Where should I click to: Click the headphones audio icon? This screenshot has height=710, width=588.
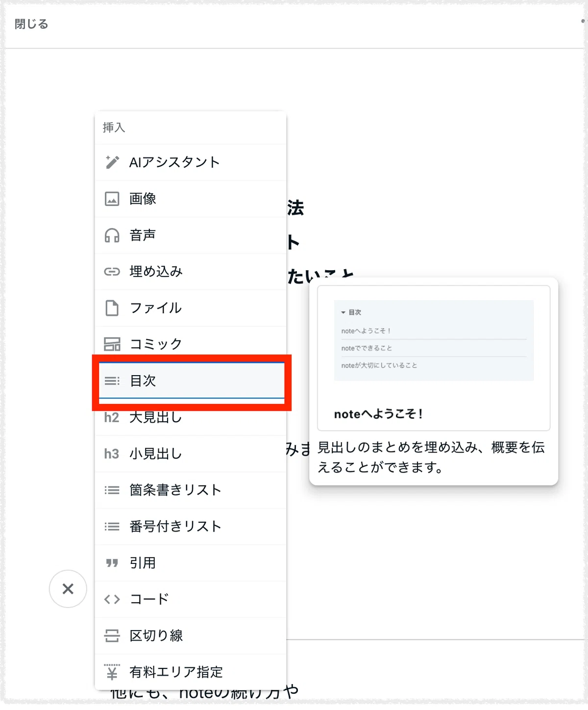point(112,235)
